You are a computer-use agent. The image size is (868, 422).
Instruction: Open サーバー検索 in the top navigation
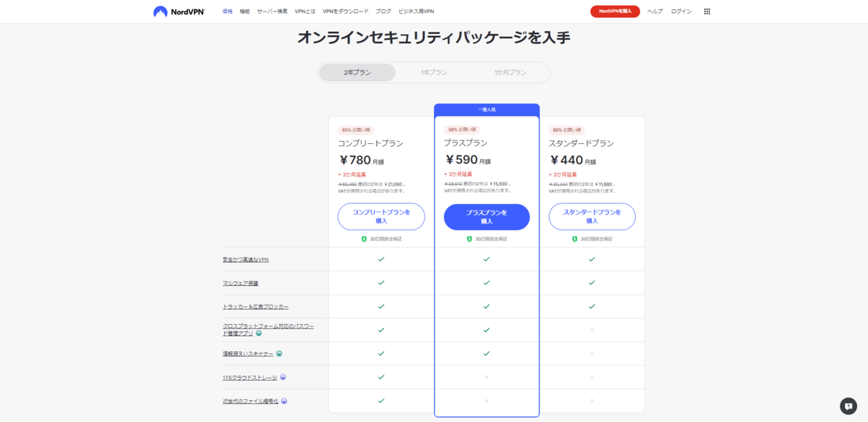coord(272,12)
